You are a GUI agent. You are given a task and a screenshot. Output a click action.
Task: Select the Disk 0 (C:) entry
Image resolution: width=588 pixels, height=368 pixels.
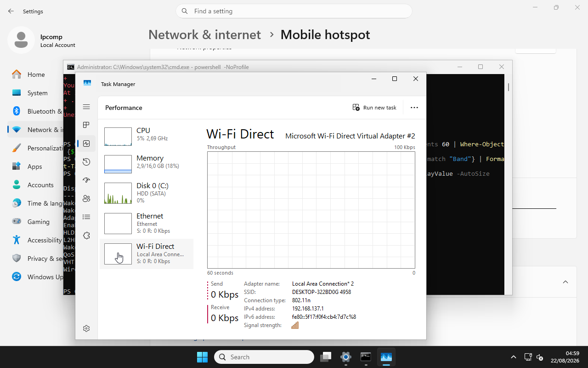tap(147, 193)
